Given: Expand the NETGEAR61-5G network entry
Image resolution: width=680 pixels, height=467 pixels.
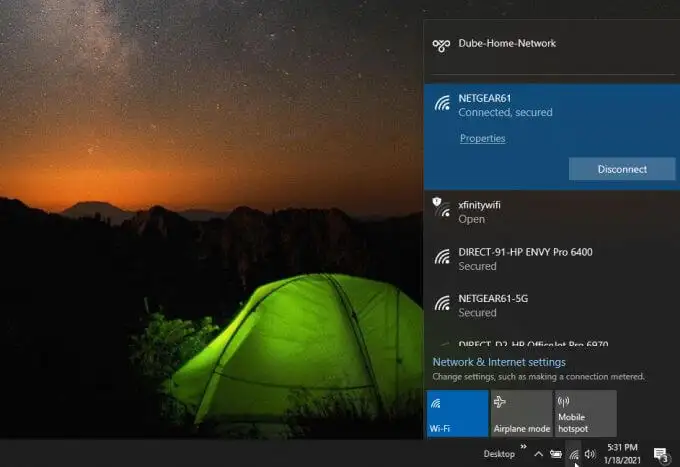Looking at the screenshot, I should click(552, 305).
